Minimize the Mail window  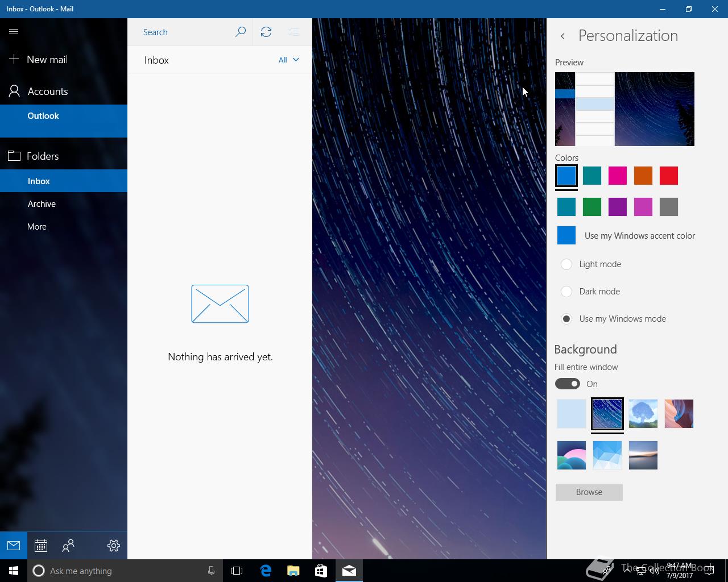663,9
